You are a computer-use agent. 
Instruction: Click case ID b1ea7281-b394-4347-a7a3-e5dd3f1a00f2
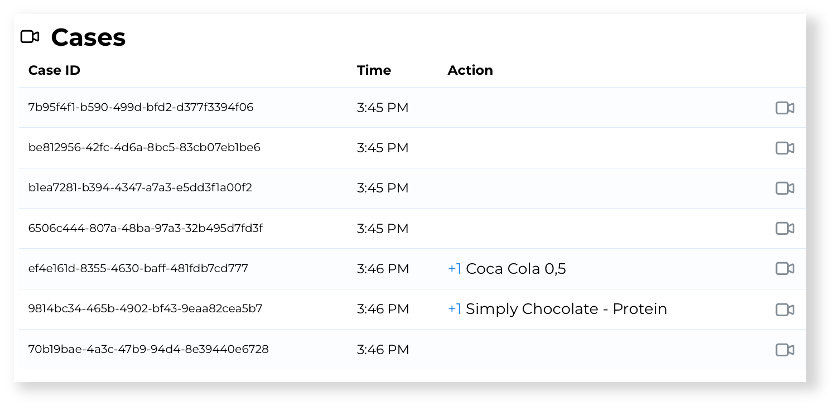(140, 187)
